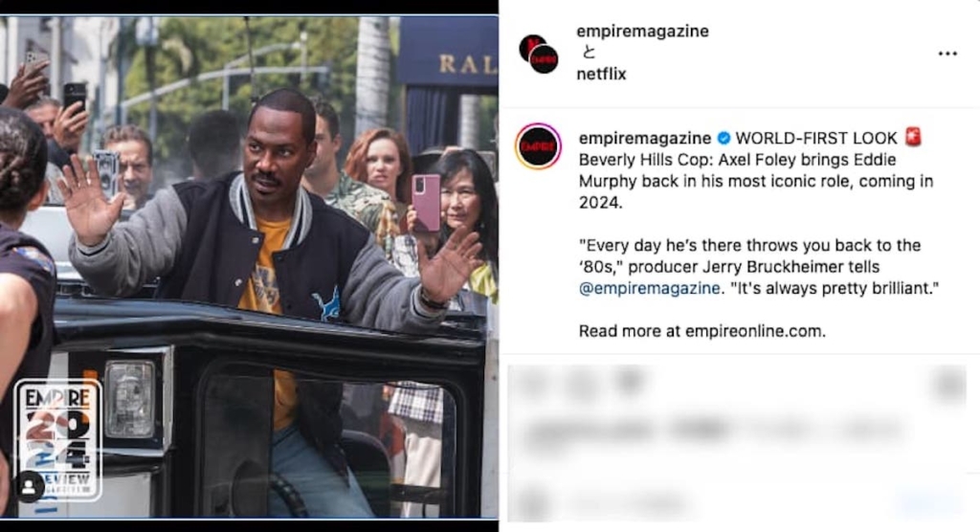Click the bold empiremagazine username in caption
This screenshot has height=532, width=980.
tap(645, 138)
